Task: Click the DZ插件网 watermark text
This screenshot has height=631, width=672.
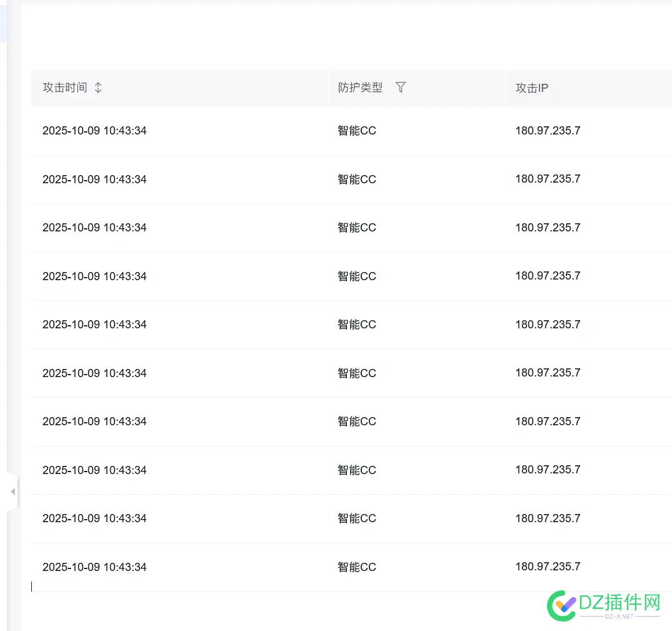Action: [x=621, y=602]
